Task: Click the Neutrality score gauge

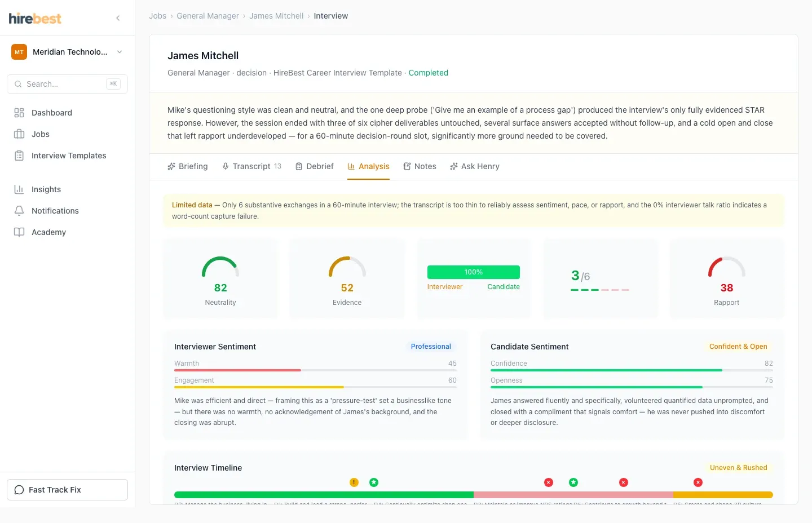Action: [x=220, y=267]
